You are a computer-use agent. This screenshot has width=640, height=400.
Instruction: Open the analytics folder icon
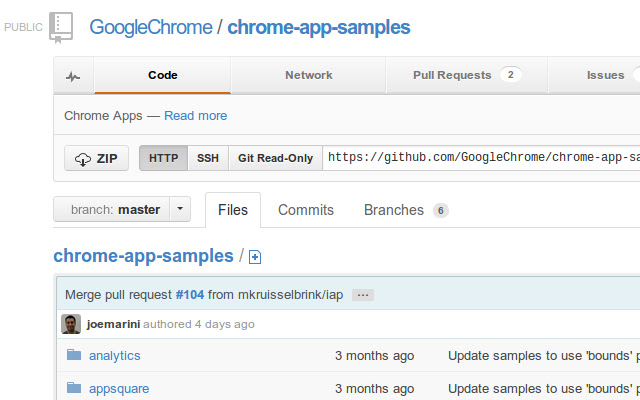tap(74, 354)
